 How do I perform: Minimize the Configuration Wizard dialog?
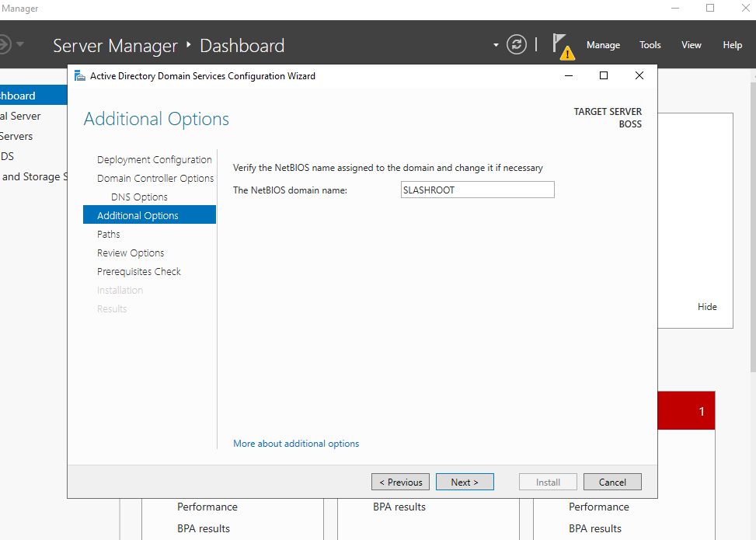click(x=569, y=76)
